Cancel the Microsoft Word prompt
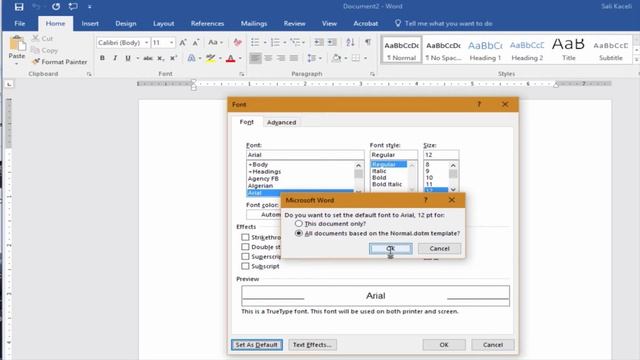The width and height of the screenshot is (640, 360). [439, 249]
